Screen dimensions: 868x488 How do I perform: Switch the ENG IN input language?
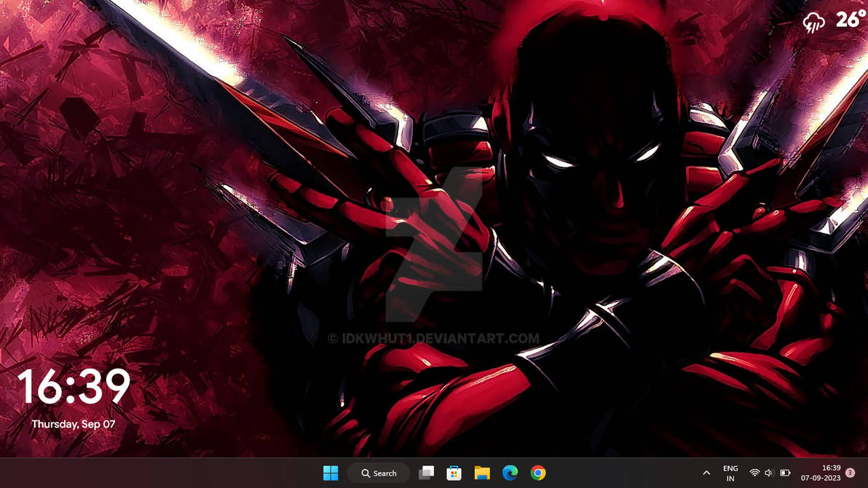730,473
